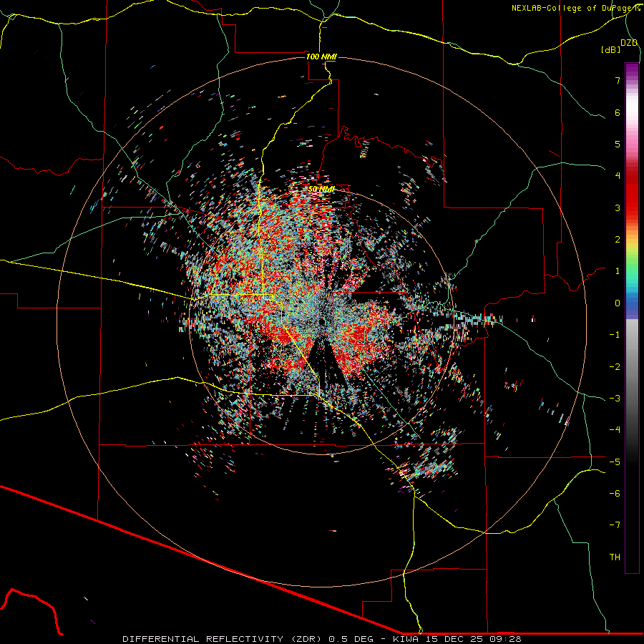The height and width of the screenshot is (644, 644).
Task: Click the -6 value on scale
Action: (615, 494)
